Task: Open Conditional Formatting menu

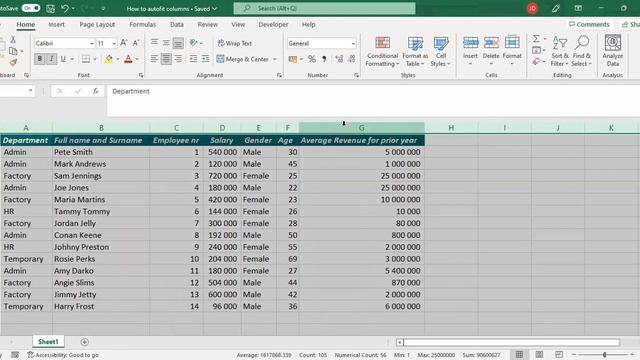Action: (382, 51)
